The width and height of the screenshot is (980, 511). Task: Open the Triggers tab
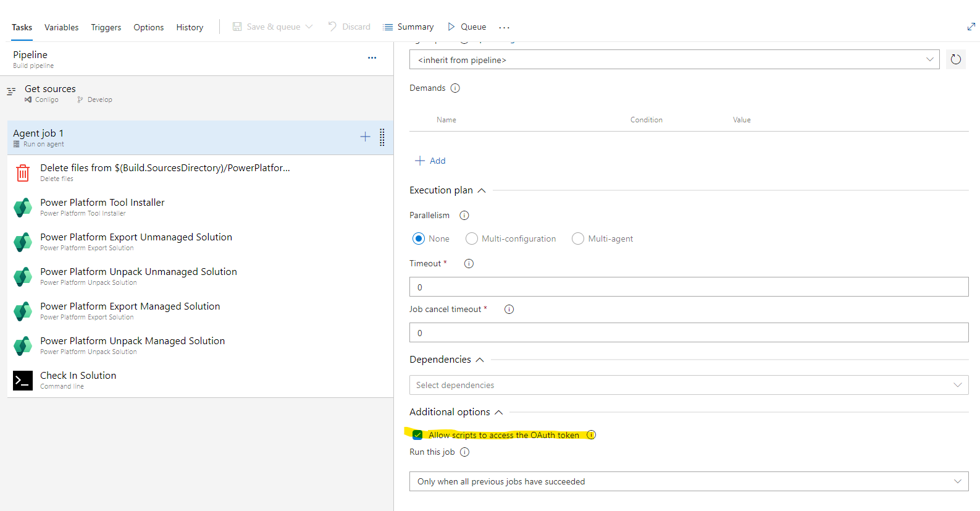106,27
